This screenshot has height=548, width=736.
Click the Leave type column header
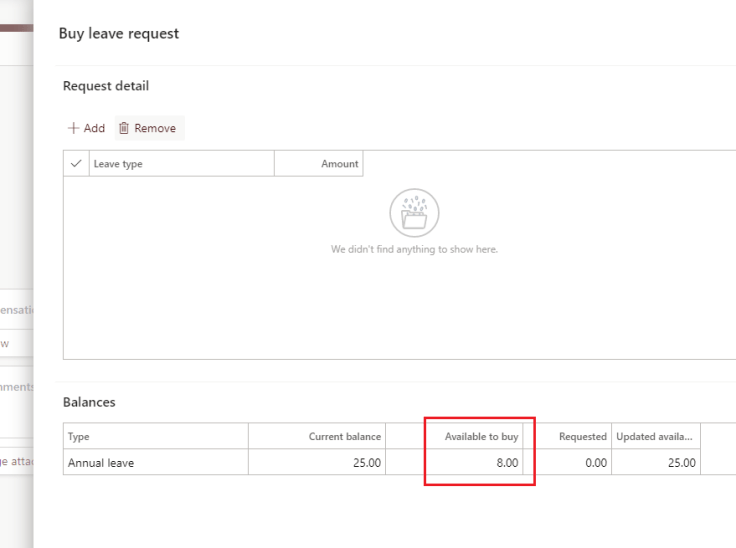(x=118, y=164)
